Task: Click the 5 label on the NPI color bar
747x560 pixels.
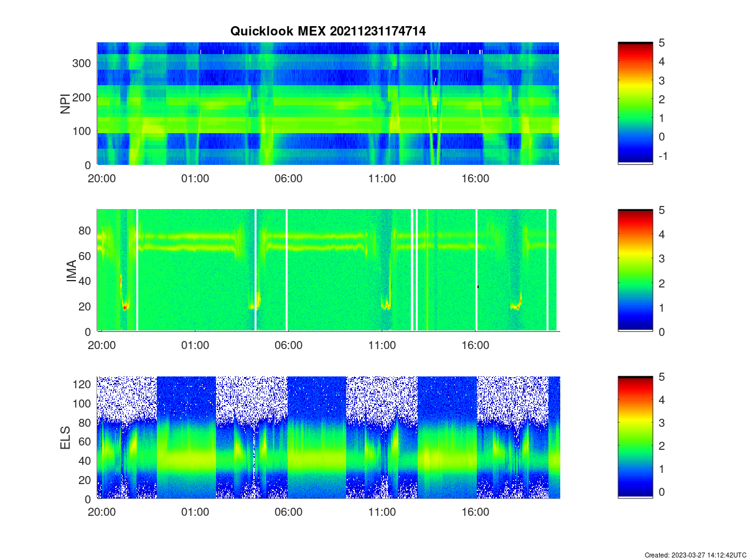Action: point(662,42)
